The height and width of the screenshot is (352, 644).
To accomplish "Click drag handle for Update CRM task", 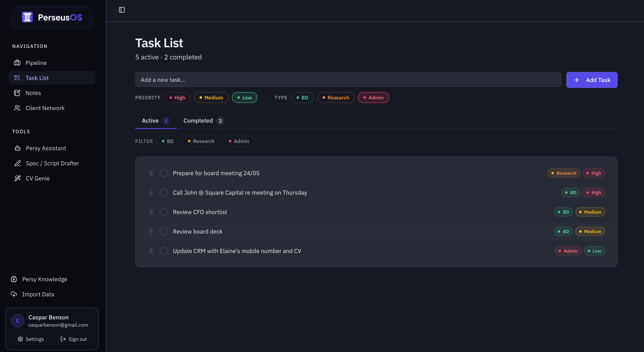I will [151, 251].
